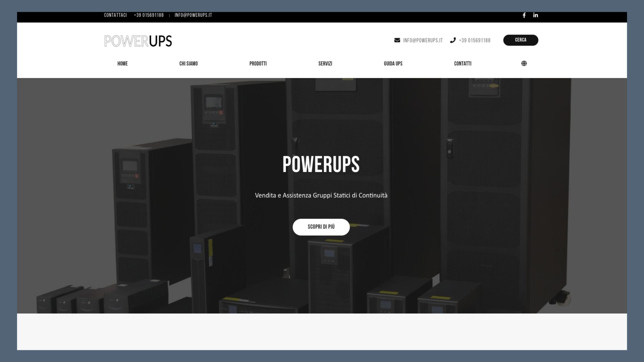
Task: Click the large POWERUPS hero heading
Action: (321, 164)
